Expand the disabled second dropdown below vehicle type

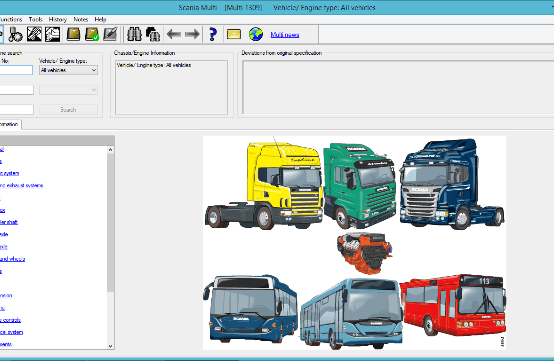[68, 90]
